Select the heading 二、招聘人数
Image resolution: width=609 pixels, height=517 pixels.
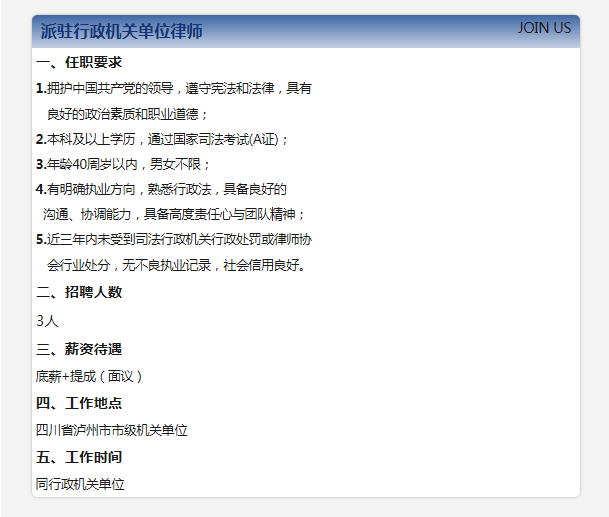[x=78, y=293]
